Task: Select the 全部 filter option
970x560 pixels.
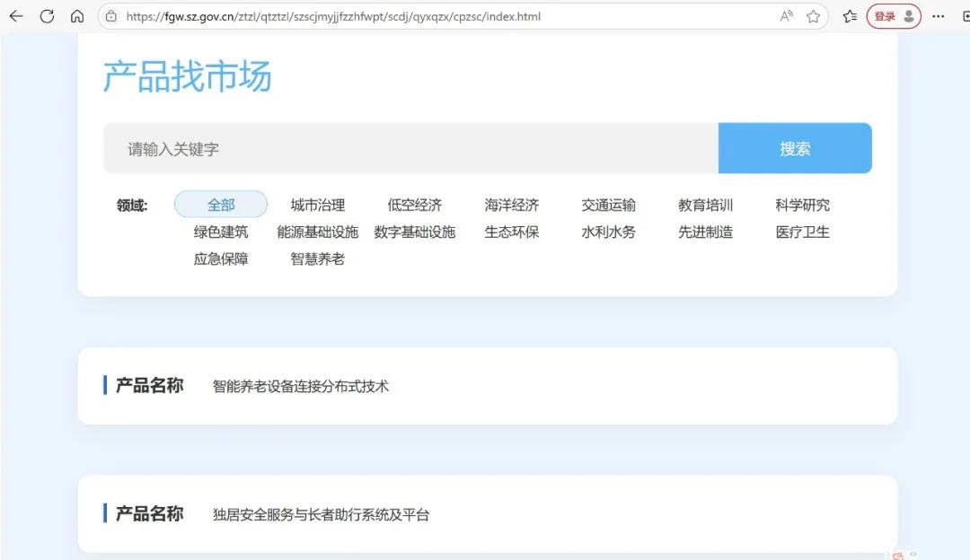Action: [x=220, y=205]
